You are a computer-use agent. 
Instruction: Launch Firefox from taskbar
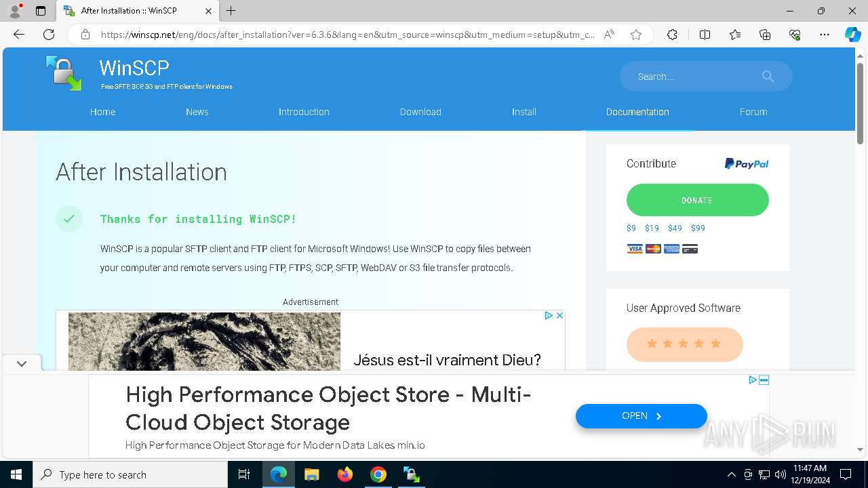345,474
